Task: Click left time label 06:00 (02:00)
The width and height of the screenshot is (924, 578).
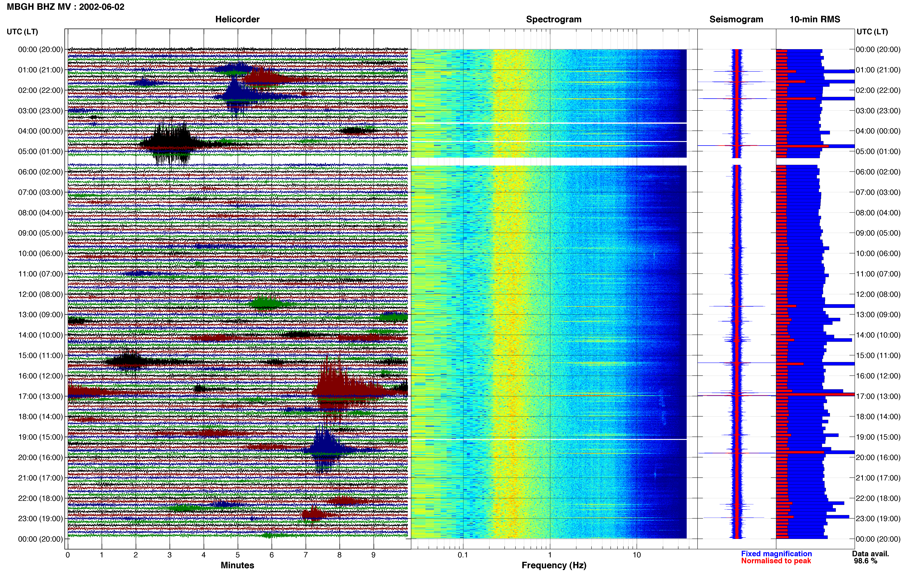Action: coord(41,172)
